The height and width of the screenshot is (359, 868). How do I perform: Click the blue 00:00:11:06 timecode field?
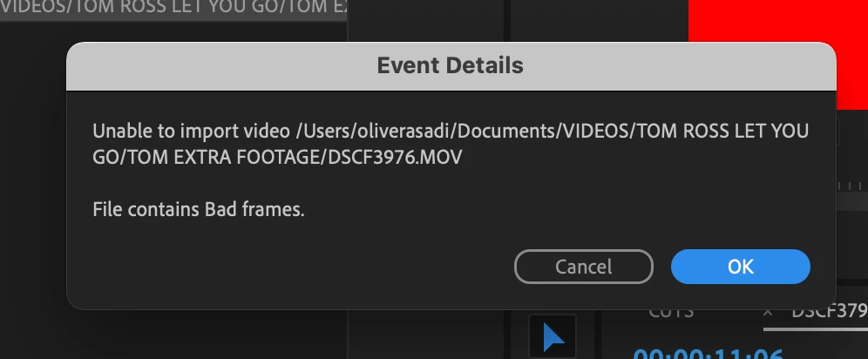pyautogui.click(x=709, y=353)
